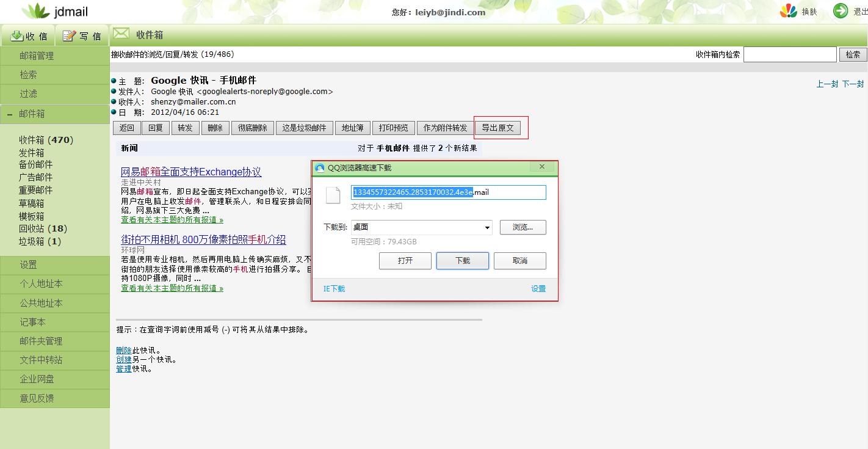Open news link 网易邮箱全面支持Exchange协议
Viewport: 868px width, 449px height.
[191, 172]
